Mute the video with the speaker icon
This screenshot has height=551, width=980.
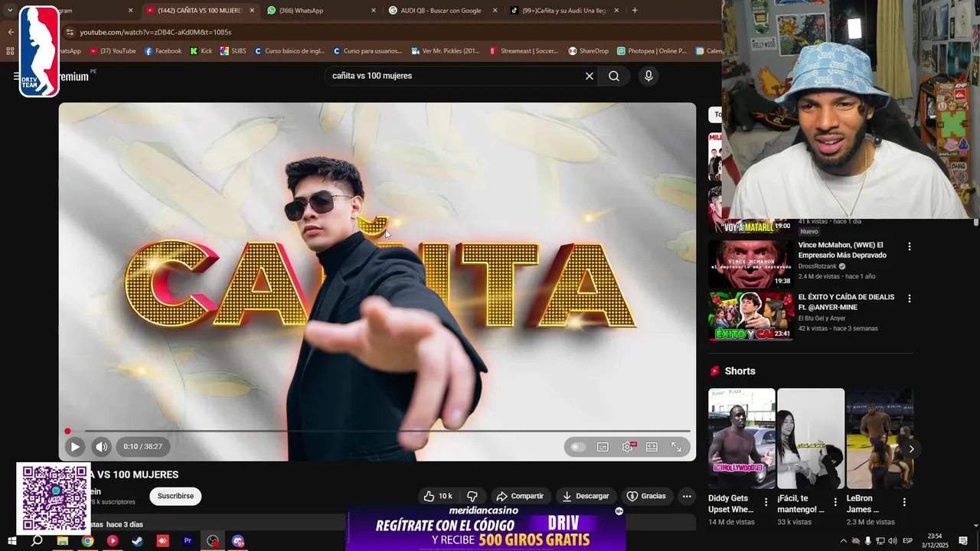tap(101, 447)
